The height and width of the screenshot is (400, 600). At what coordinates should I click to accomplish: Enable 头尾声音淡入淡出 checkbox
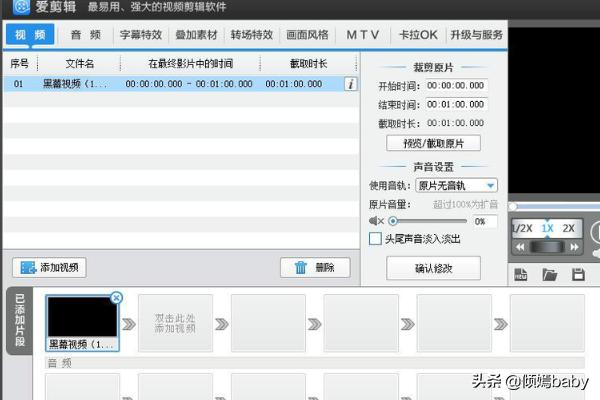click(375, 239)
